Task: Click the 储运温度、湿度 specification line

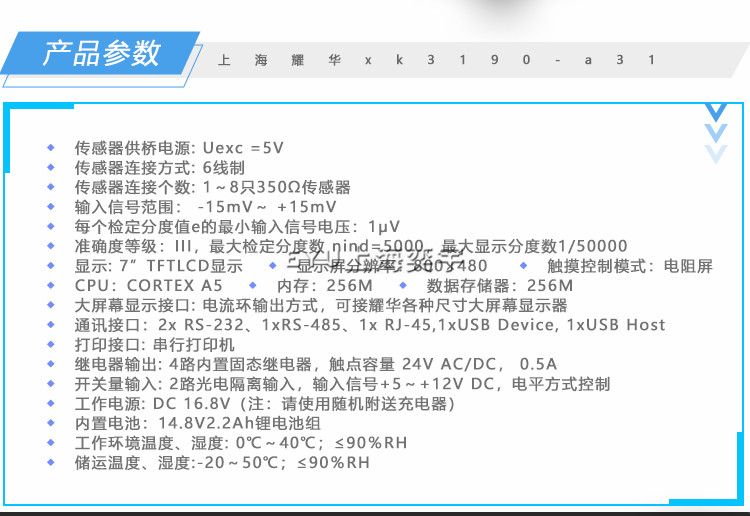Action: click(x=222, y=463)
